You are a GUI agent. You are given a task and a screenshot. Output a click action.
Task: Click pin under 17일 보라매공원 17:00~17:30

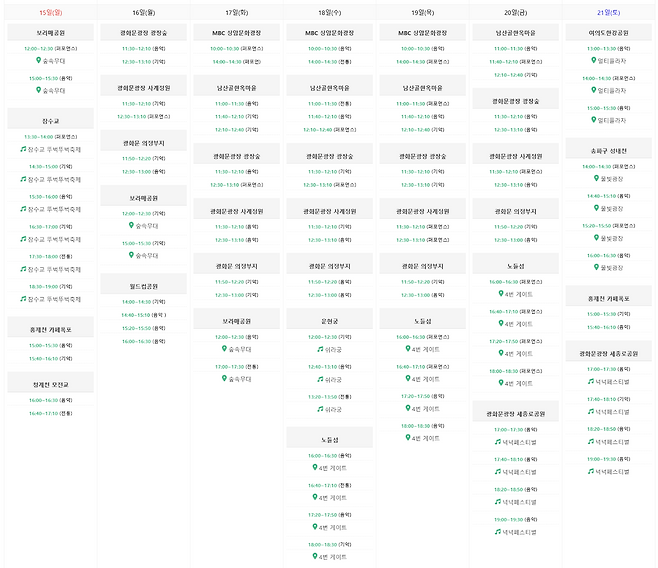224,379
